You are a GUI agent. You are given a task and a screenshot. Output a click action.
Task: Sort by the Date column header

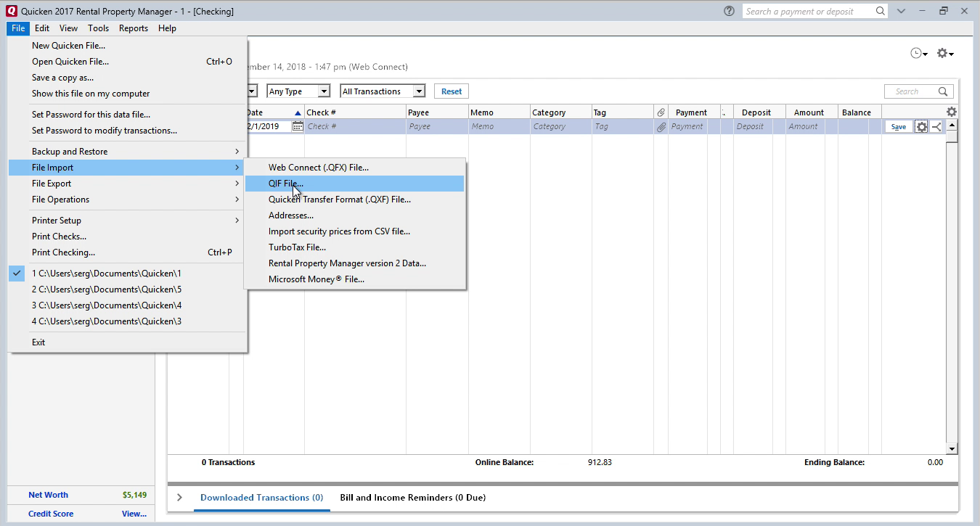[x=274, y=112]
